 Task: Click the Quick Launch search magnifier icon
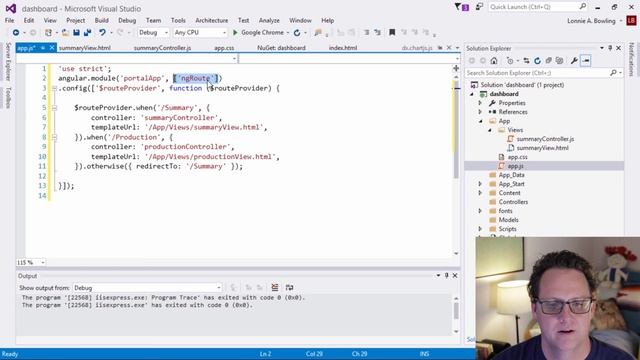coord(583,7)
